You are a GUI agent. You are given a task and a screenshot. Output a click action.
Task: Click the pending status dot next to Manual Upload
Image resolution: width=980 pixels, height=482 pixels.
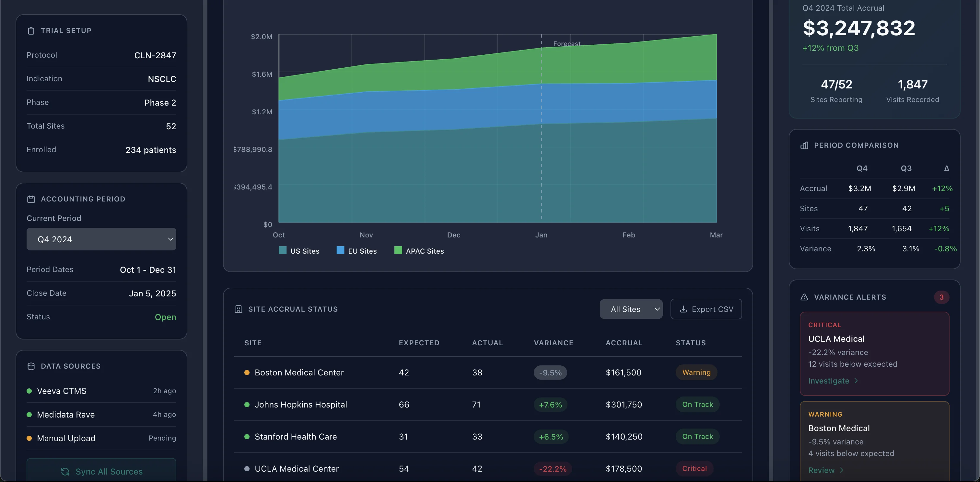pyautogui.click(x=30, y=438)
